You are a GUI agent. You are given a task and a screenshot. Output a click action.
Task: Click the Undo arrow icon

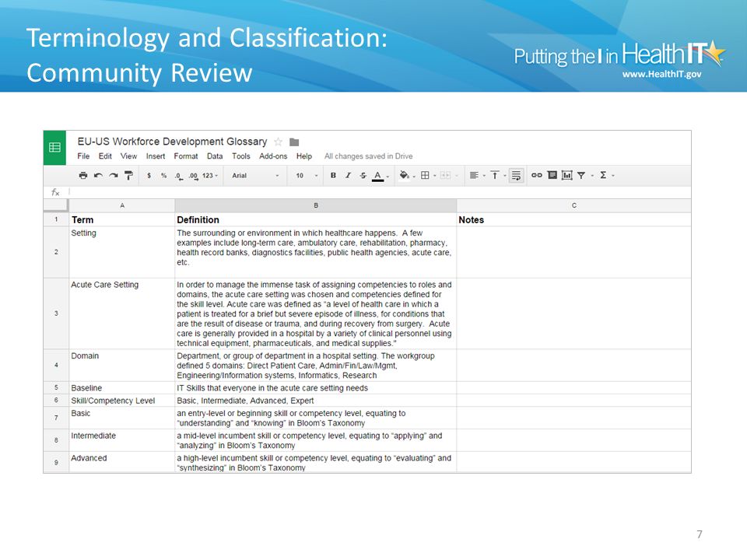click(98, 175)
